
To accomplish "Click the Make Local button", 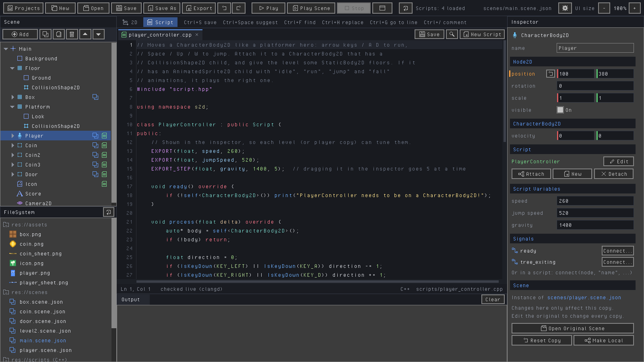I will [x=604, y=340].
